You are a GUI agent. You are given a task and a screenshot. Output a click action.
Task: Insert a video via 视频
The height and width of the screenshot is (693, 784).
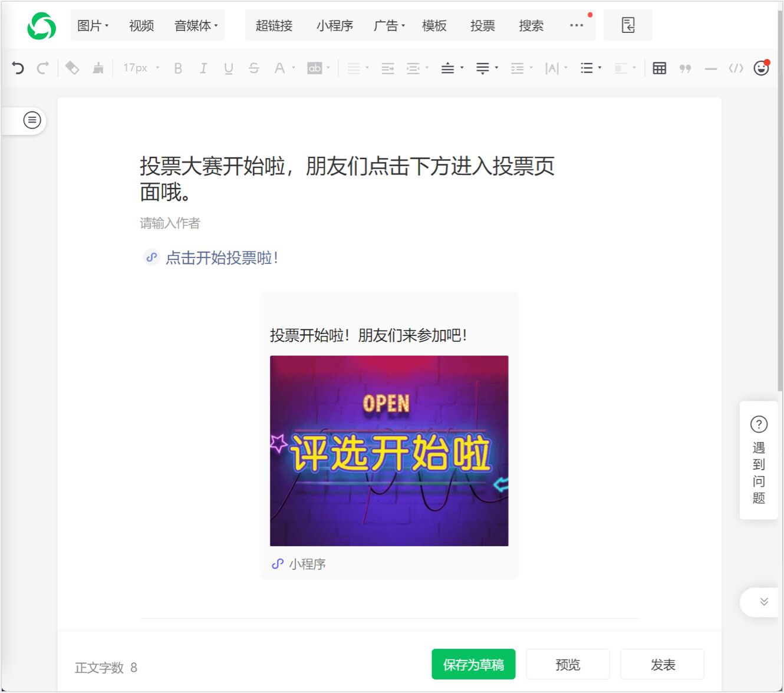[141, 26]
